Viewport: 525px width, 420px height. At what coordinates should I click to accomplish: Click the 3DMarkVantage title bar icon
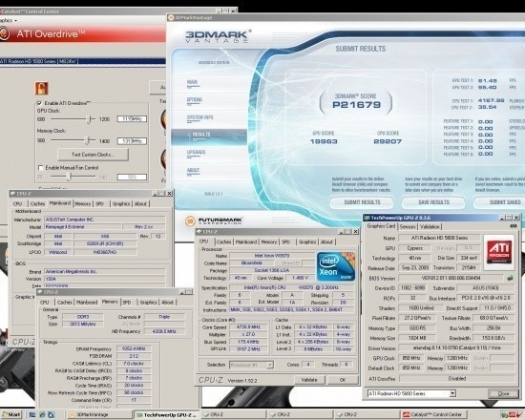(171, 17)
